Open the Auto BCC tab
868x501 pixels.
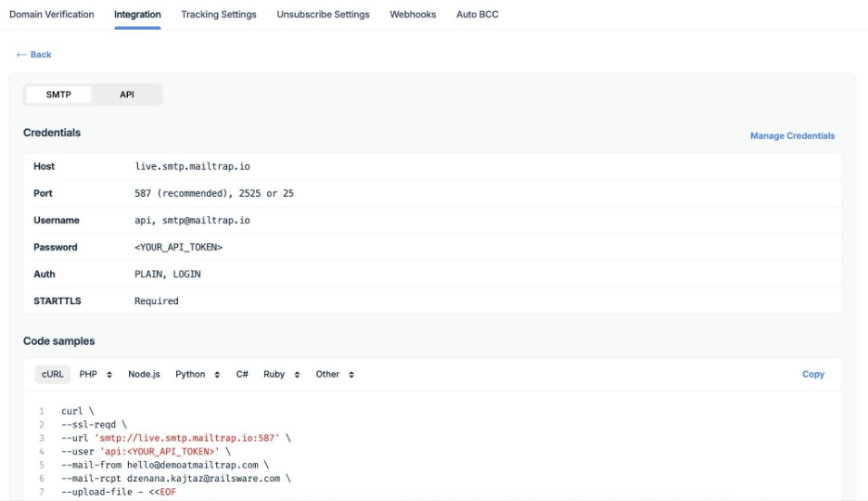478,15
